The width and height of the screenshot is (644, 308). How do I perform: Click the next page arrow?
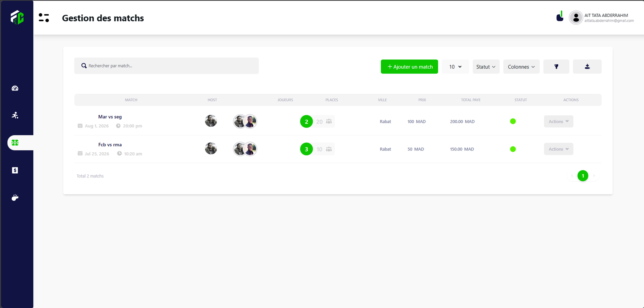[594, 176]
